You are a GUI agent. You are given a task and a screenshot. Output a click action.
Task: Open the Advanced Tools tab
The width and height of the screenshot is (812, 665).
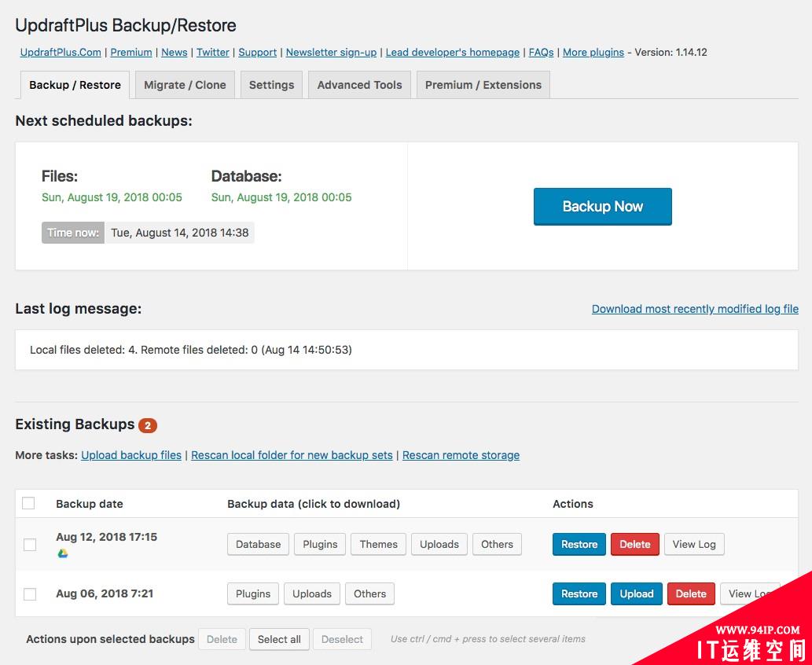359,85
